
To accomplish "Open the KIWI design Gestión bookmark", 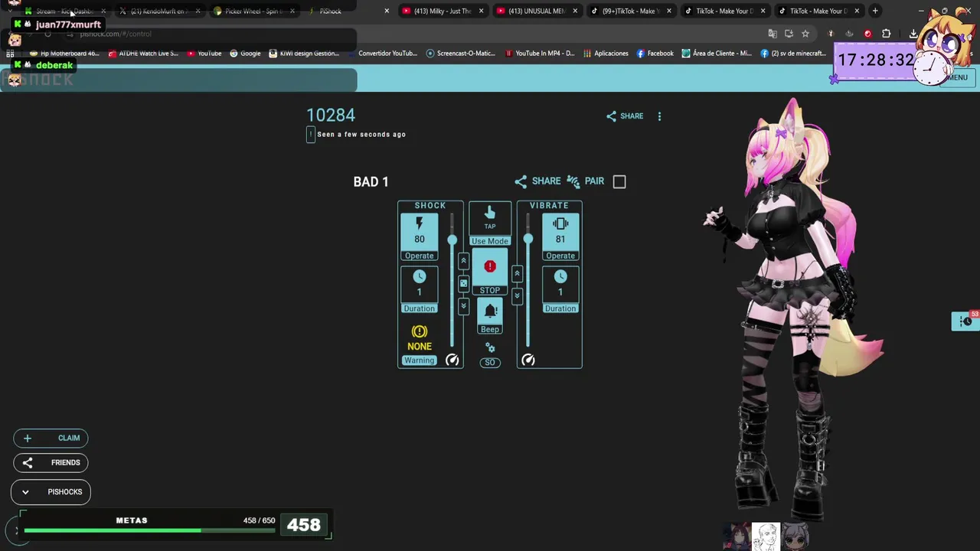I will [x=303, y=54].
